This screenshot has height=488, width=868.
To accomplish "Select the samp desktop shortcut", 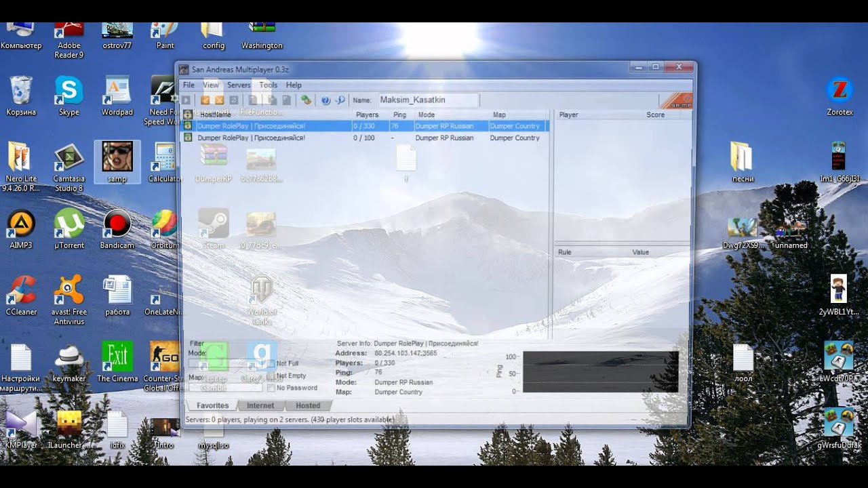I will [117, 163].
